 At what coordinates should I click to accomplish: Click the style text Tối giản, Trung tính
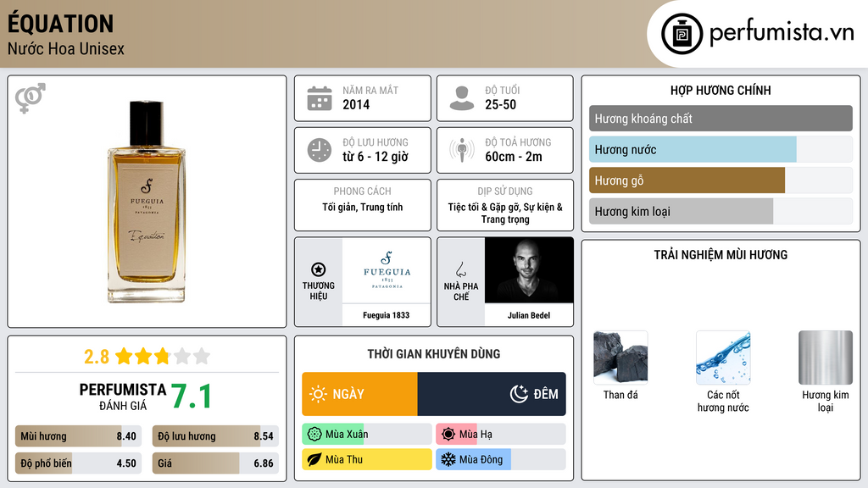(x=363, y=208)
